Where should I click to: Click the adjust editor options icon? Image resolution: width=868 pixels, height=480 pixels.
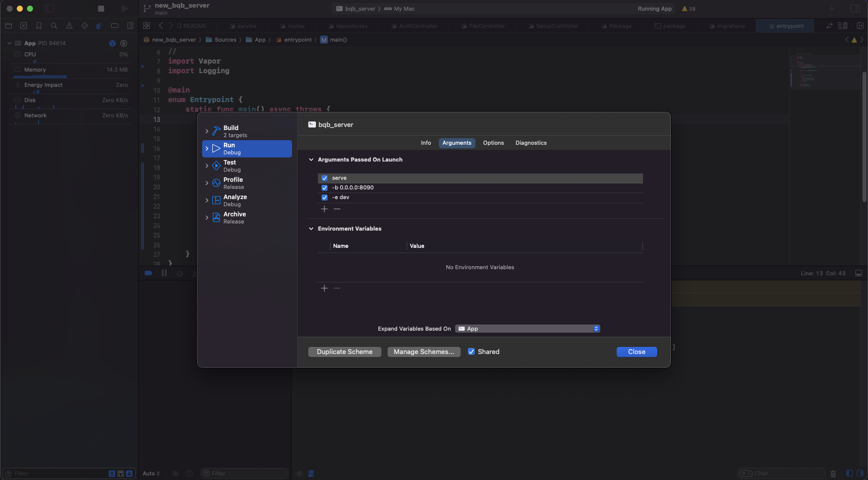pos(843,25)
